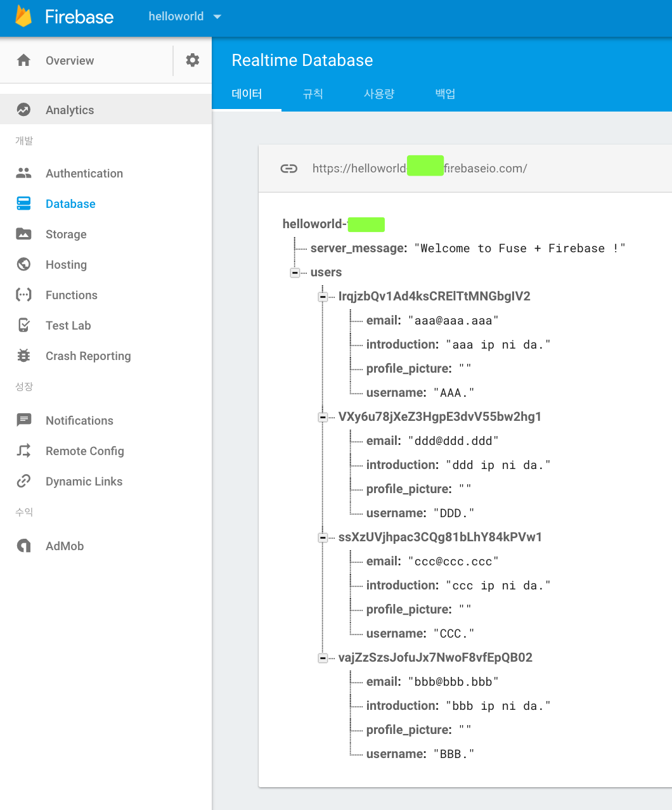Click the username value "AAA."
The height and width of the screenshot is (810, 672).
(x=454, y=393)
